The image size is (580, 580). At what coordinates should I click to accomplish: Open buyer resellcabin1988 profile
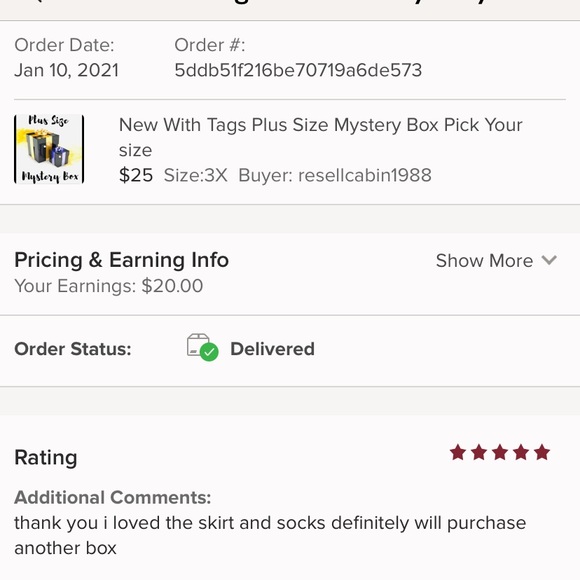(335, 175)
